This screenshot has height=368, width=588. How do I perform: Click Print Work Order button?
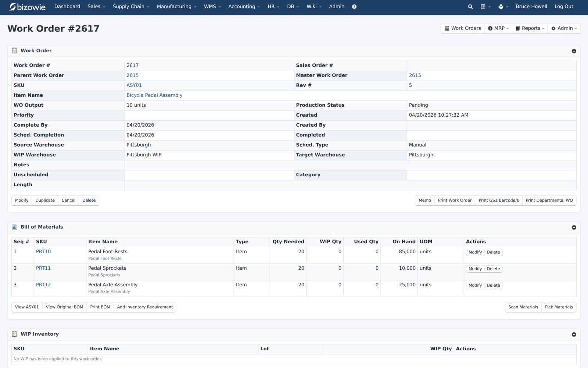click(455, 201)
